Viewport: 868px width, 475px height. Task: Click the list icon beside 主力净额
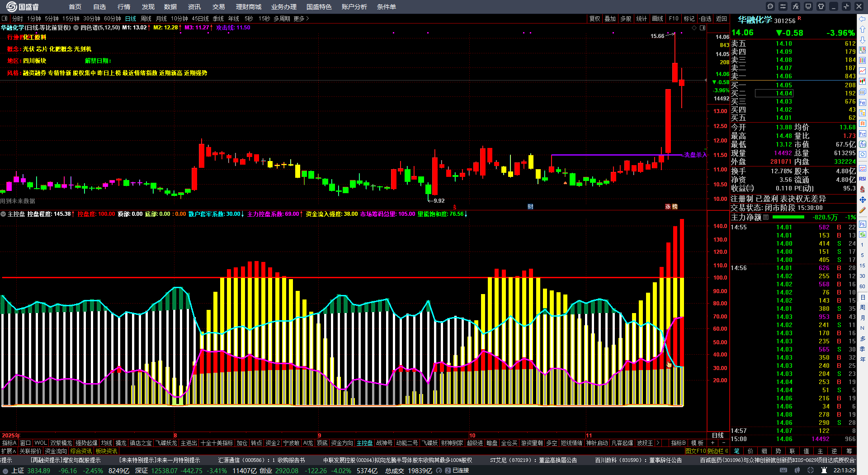pos(766,217)
